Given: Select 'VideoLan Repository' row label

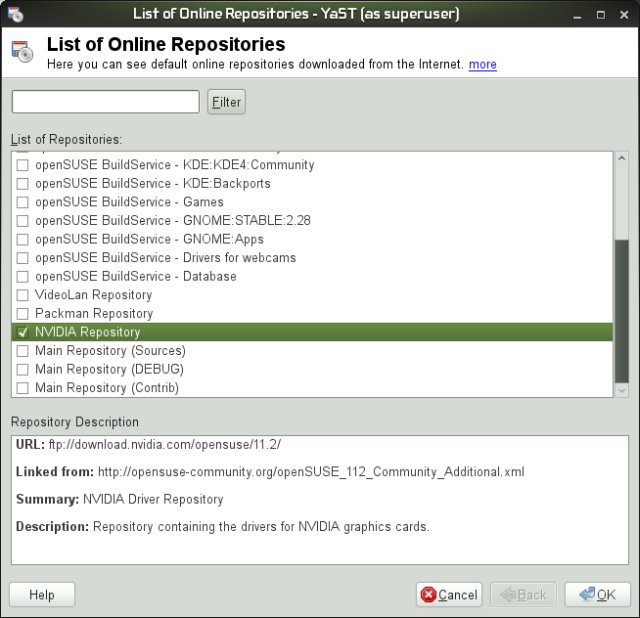Looking at the screenshot, I should click(x=93, y=295).
